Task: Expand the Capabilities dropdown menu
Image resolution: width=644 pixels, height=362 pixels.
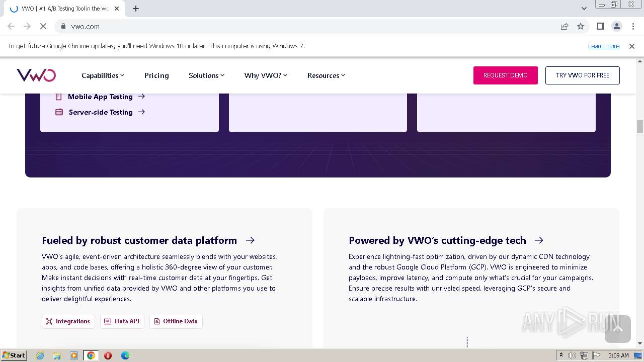Action: click(103, 75)
